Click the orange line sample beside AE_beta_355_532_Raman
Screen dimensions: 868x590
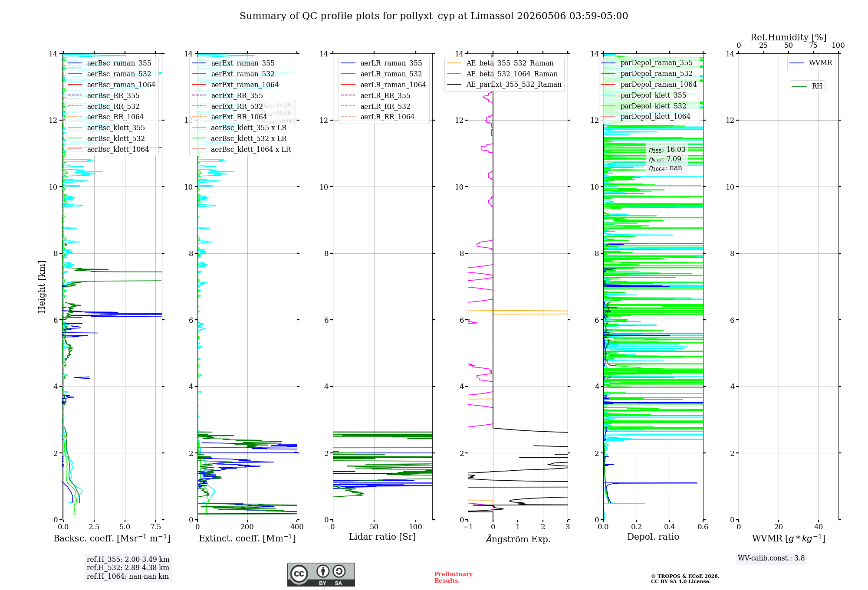pos(454,63)
